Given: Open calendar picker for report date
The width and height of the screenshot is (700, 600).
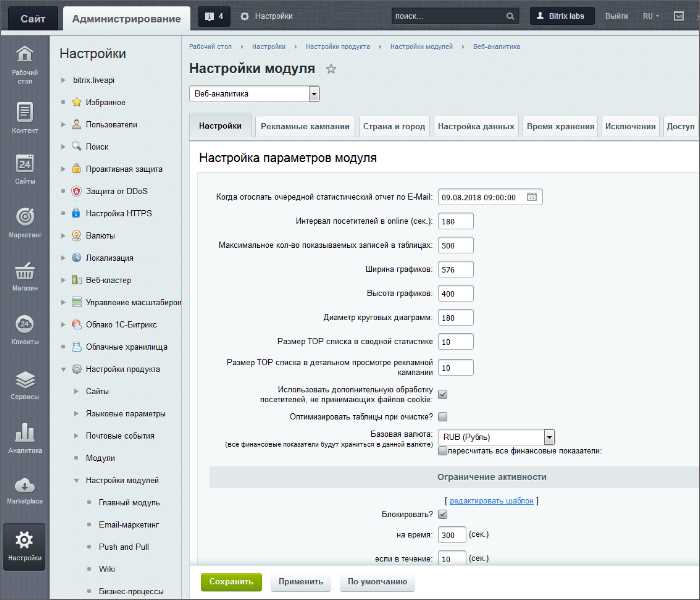Looking at the screenshot, I should (532, 197).
